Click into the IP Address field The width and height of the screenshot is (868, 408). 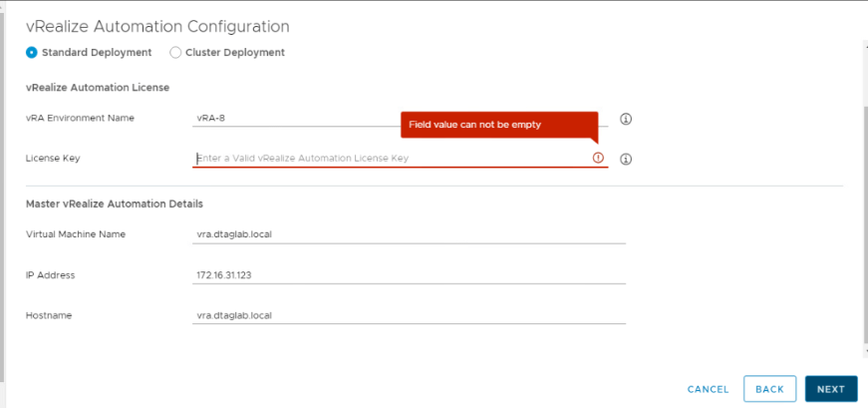pyautogui.click(x=409, y=275)
